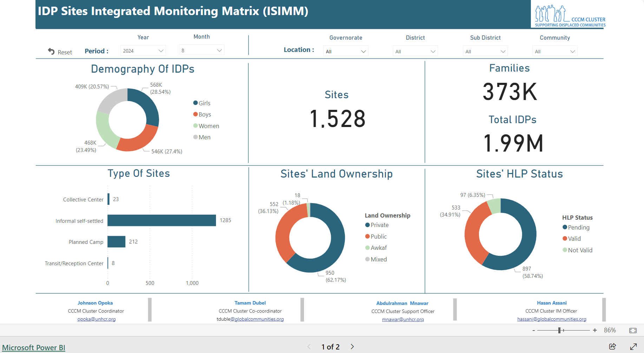Click the zoom out minus icon
The width and height of the screenshot is (644, 353).
pyautogui.click(x=534, y=330)
